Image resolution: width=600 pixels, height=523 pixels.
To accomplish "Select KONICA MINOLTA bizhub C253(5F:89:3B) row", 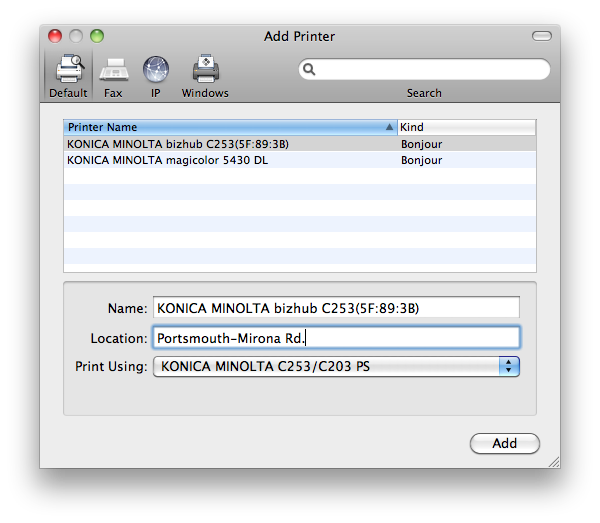I will [300, 144].
